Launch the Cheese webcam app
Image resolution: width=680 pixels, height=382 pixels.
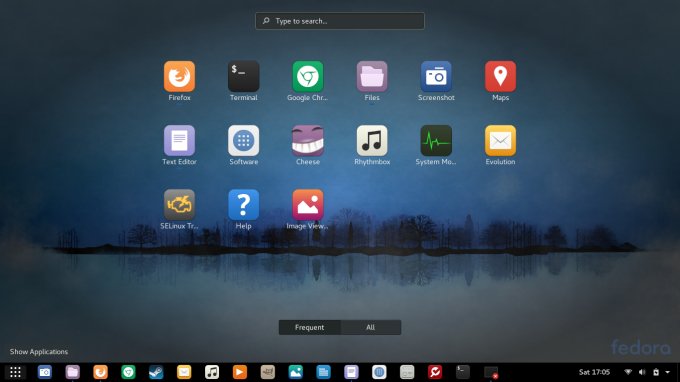tap(307, 141)
